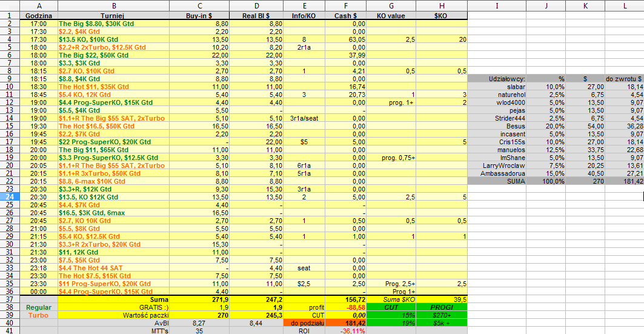Select the green CUT cell

click(x=391, y=307)
